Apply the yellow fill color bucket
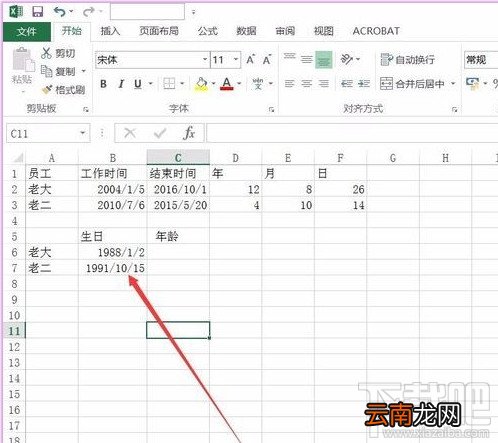Viewport: 498px width, 443px height. tap(201, 84)
